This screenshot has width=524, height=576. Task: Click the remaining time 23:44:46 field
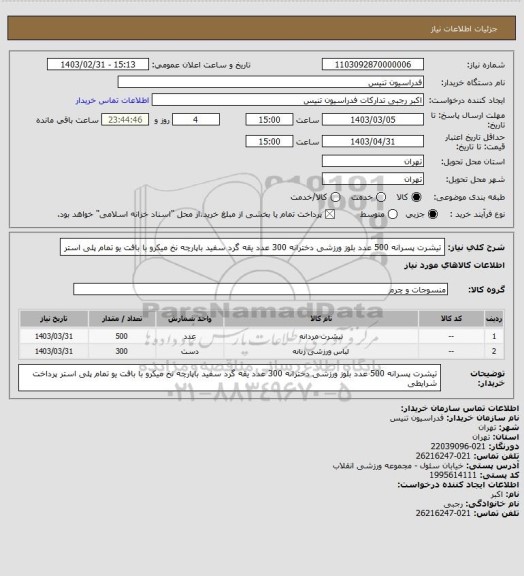pos(125,120)
